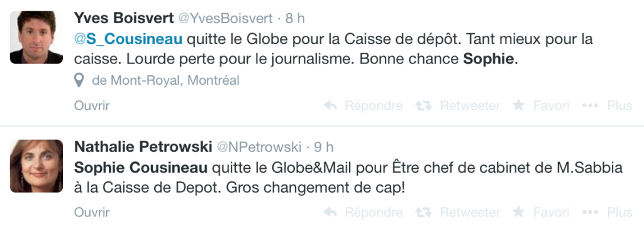Expand Yves Boisvert tweet with Ouvrir

click(x=92, y=105)
